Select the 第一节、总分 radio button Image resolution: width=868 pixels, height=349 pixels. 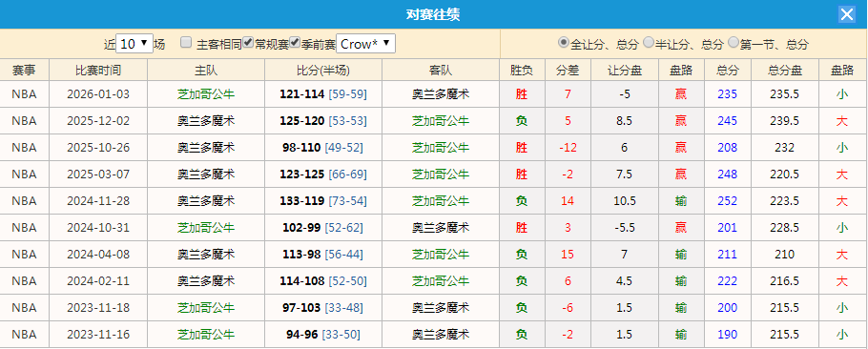pos(734,43)
